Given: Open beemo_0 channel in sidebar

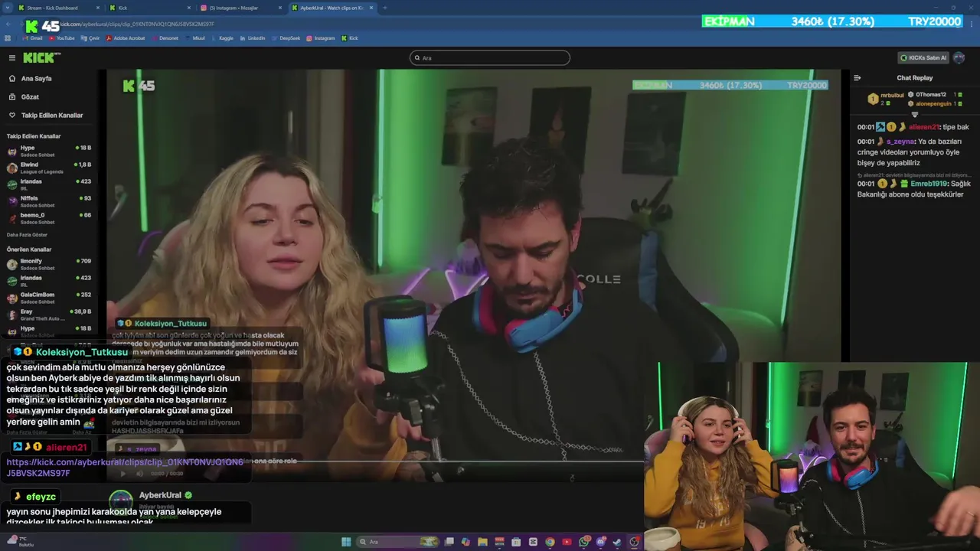Looking at the screenshot, I should click(x=49, y=218).
